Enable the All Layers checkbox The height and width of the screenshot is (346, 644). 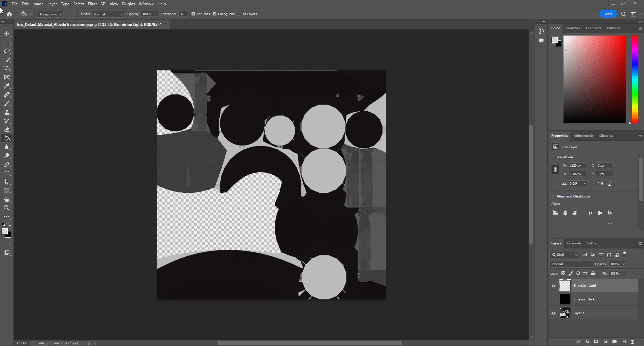tap(239, 14)
